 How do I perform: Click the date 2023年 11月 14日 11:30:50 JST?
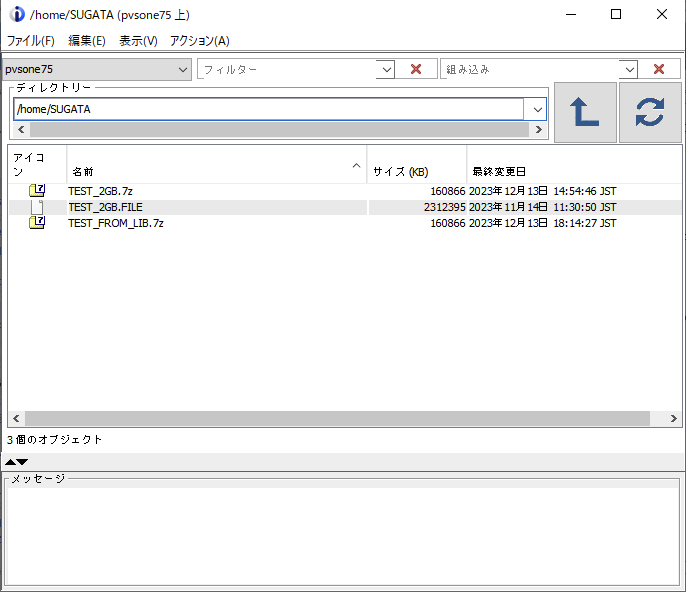542,207
